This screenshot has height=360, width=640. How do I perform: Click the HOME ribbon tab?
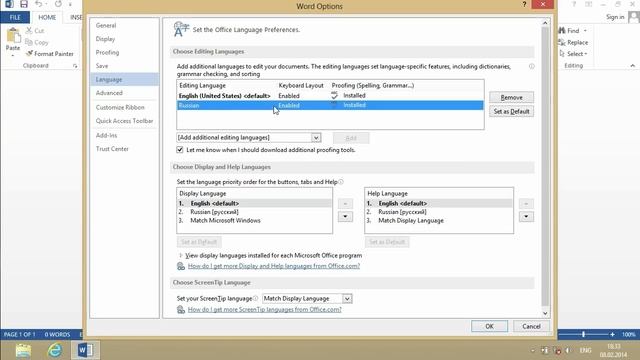(x=47, y=17)
